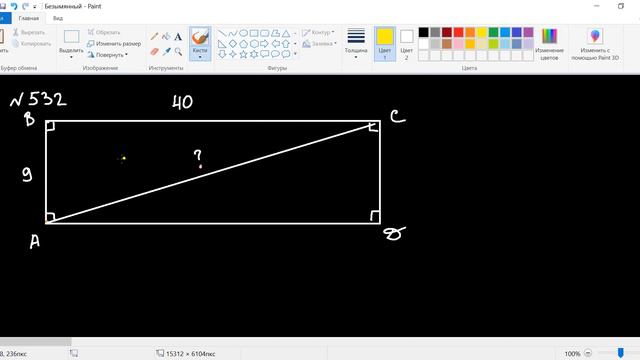The height and width of the screenshot is (360, 640).
Task: Click the horizontal scrollbar thumb
Action: 36,341
